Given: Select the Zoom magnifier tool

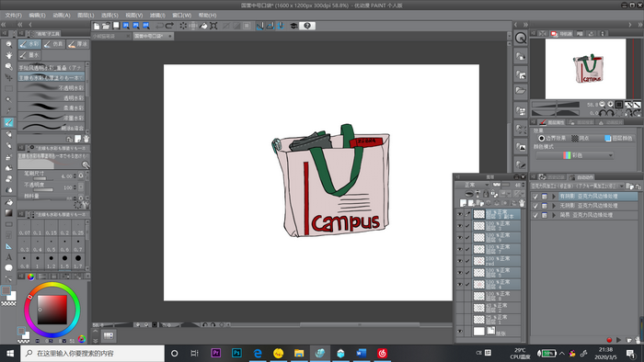Looking at the screenshot, I should point(8,44).
